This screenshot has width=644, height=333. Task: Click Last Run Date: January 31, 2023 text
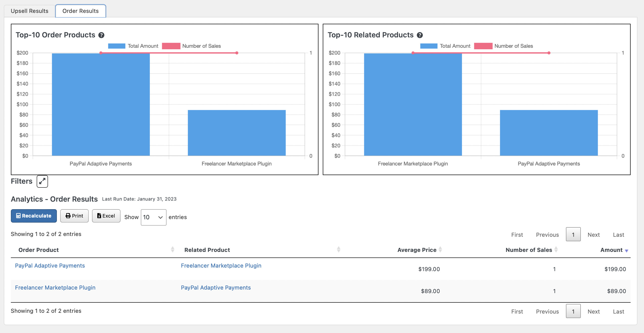tap(139, 199)
